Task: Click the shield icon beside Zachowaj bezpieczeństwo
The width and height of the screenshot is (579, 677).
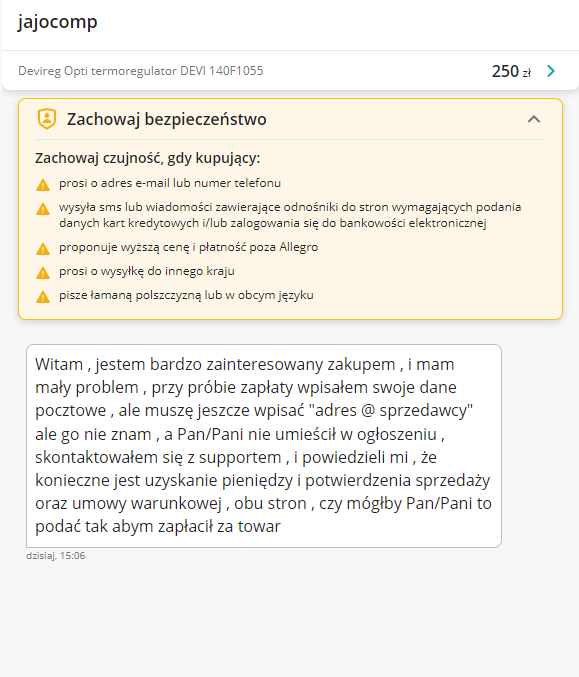Action: (x=47, y=119)
